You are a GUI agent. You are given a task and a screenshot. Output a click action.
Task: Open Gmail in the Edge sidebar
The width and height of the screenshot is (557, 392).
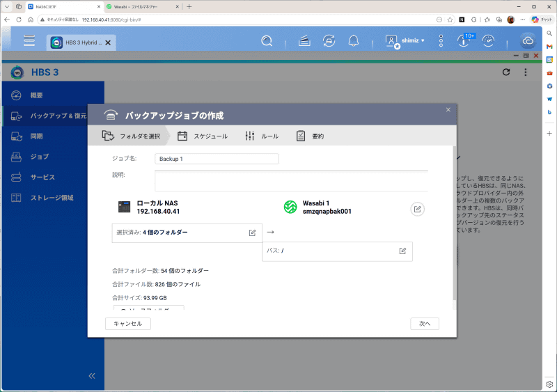tap(549, 47)
